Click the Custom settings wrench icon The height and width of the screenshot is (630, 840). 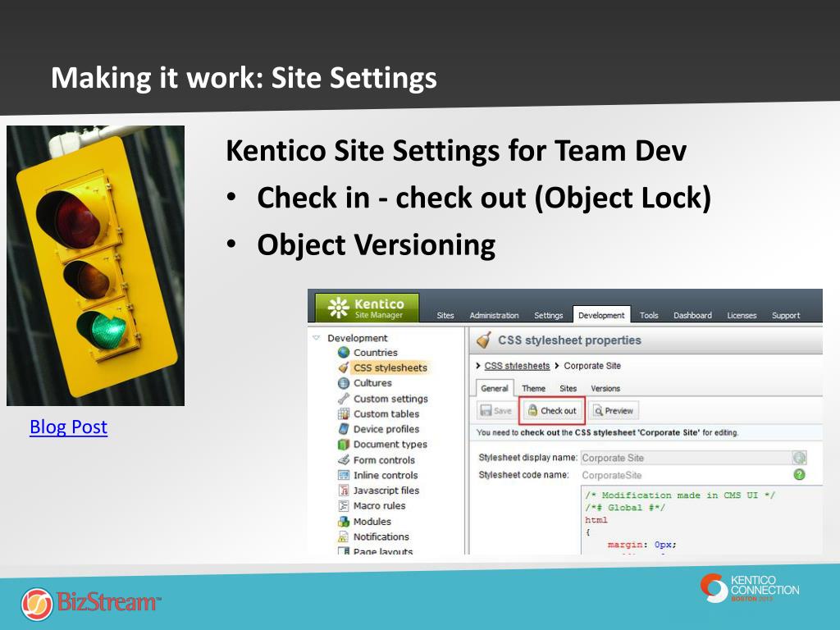click(344, 399)
